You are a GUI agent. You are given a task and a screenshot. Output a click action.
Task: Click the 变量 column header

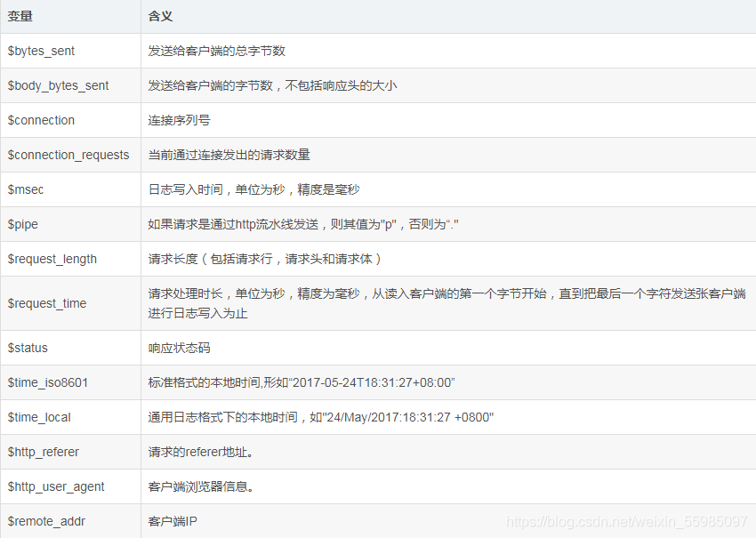tap(19, 16)
